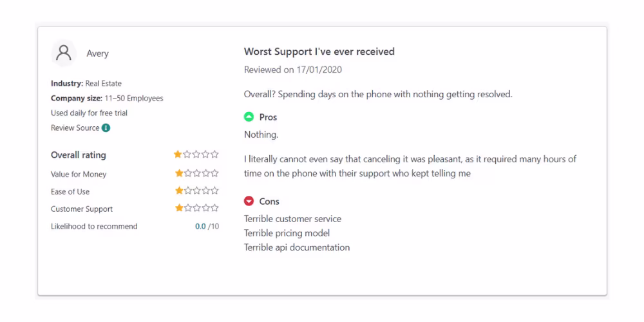Viewport: 644px width, 322px height.
Task: Click the 'Pros' heading
Action: click(268, 117)
